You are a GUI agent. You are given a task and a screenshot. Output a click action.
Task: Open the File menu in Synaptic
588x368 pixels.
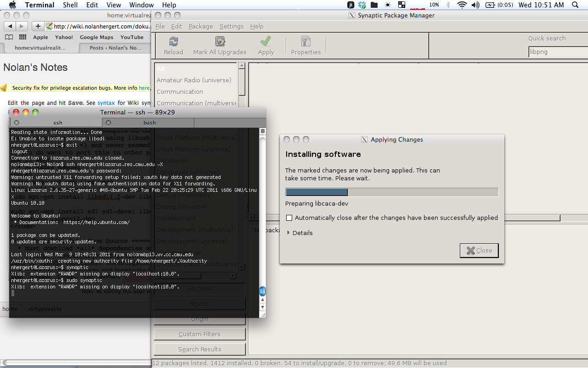coord(160,26)
